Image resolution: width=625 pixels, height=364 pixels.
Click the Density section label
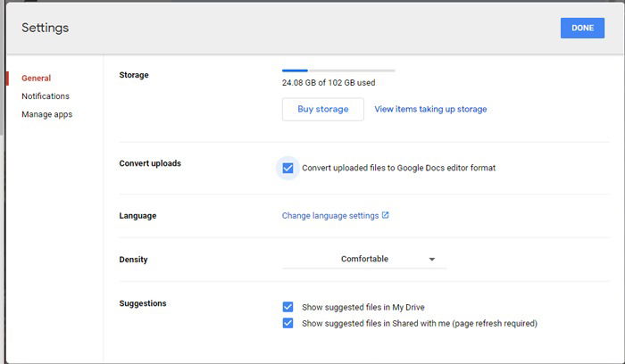coord(133,260)
